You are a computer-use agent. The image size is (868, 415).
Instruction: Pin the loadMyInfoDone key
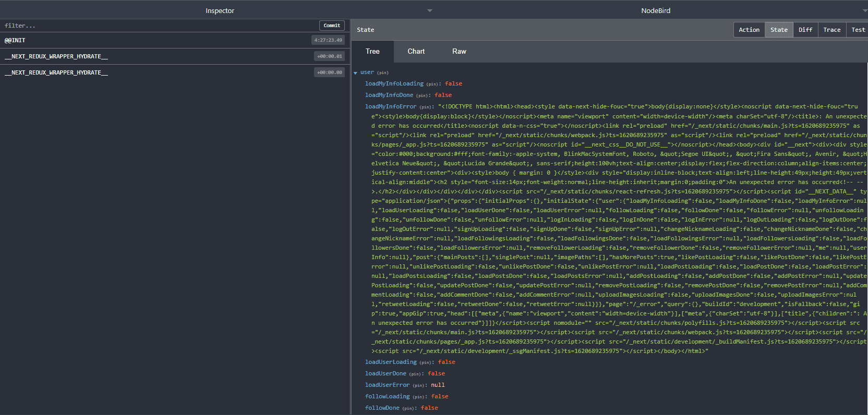422,95
